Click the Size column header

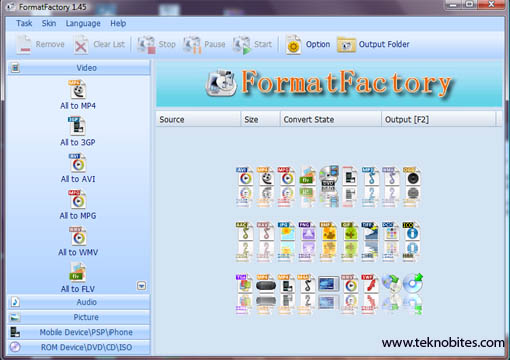tap(260, 119)
